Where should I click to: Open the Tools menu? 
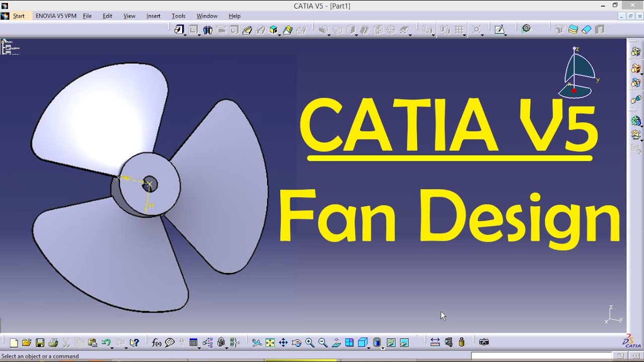(179, 16)
